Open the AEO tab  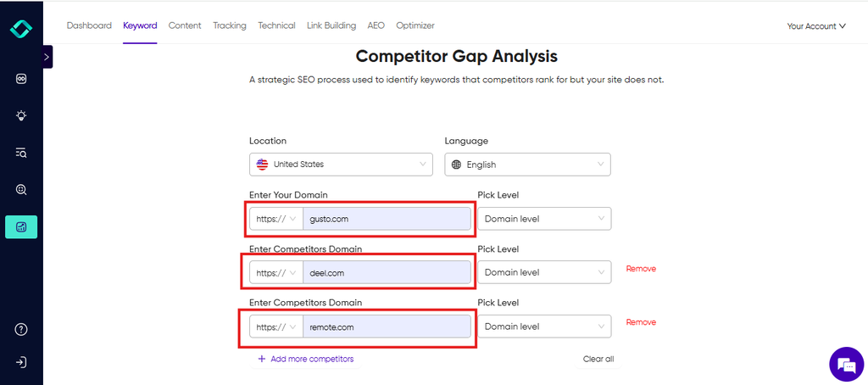coord(376,25)
